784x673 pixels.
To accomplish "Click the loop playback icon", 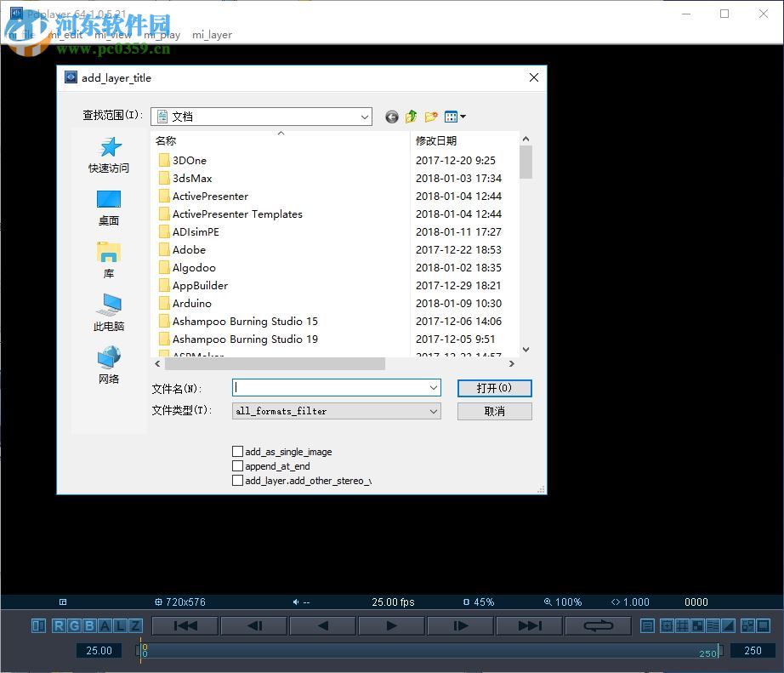I will point(597,625).
